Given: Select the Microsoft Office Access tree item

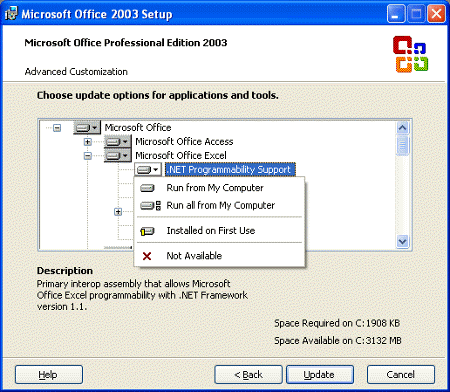Looking at the screenshot, I should (184, 142).
